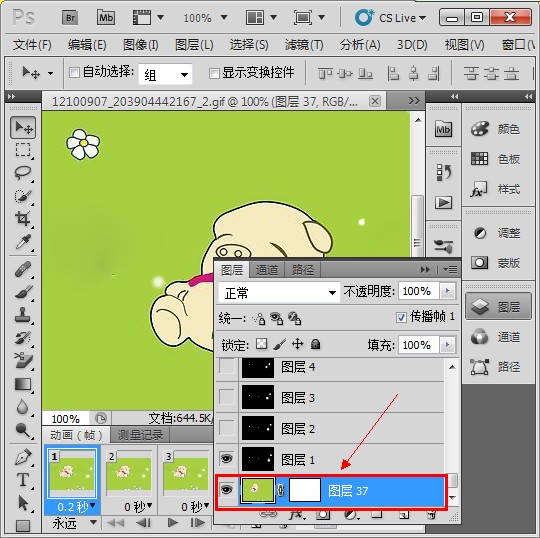Select the Eyedropper tool
Viewport: 540px width, 538px height.
tap(23, 242)
